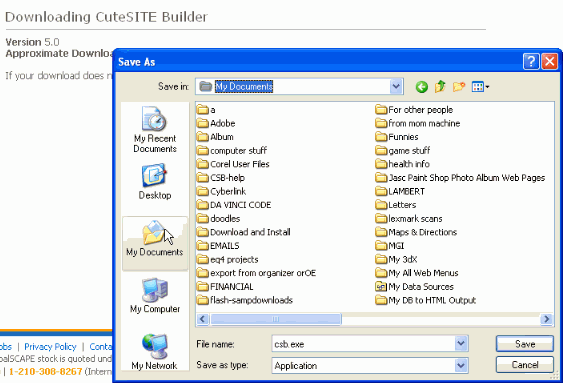Viewport: 563px width, 383px height.
Task: Select the Adobe folder
Action: click(216, 123)
